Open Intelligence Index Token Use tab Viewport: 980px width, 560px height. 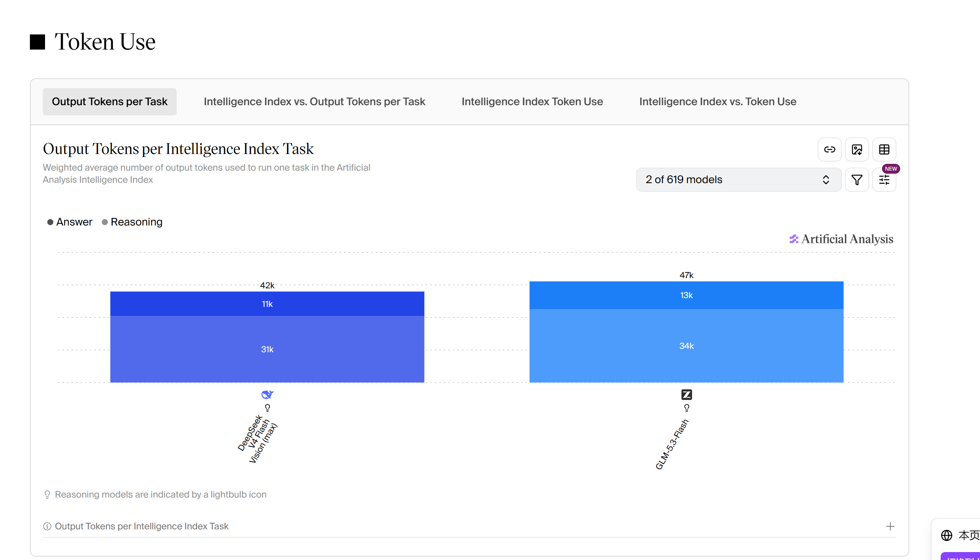tap(532, 101)
